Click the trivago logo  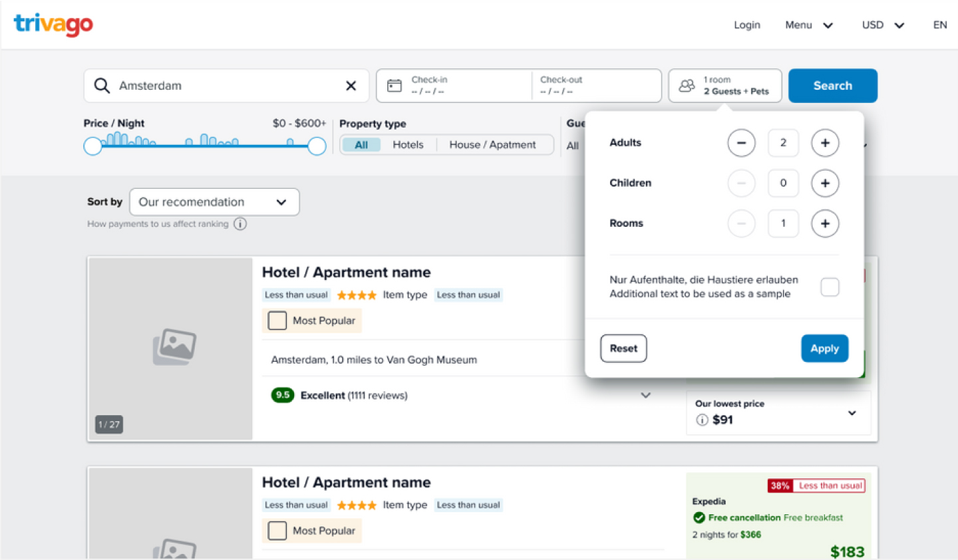pos(53,25)
